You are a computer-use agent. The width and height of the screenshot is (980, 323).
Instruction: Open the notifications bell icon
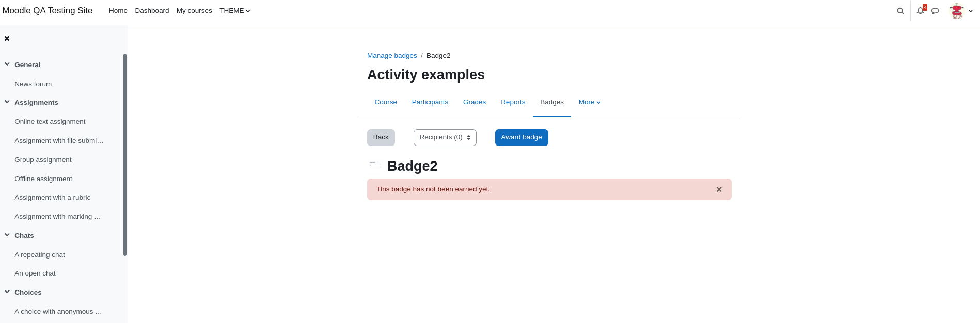point(921,11)
